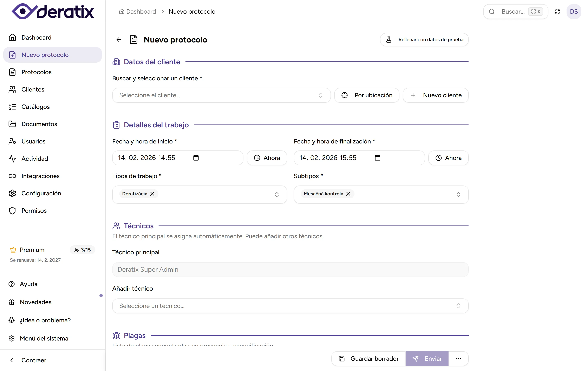Open calendar picker for end date
The width and height of the screenshot is (588, 371).
tap(377, 158)
